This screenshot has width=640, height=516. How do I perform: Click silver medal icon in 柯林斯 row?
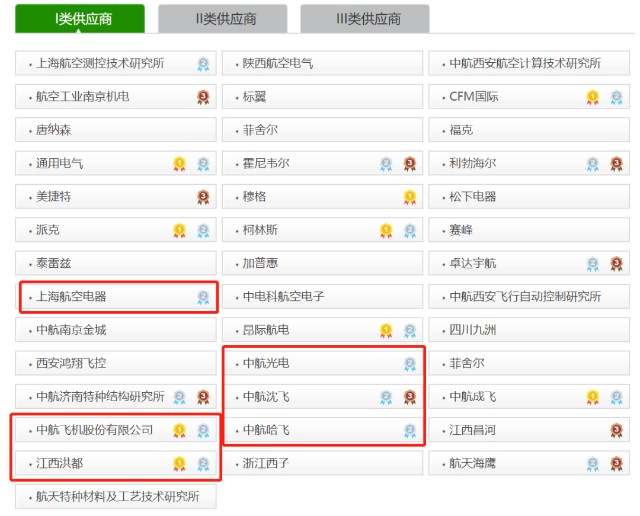pos(410,230)
